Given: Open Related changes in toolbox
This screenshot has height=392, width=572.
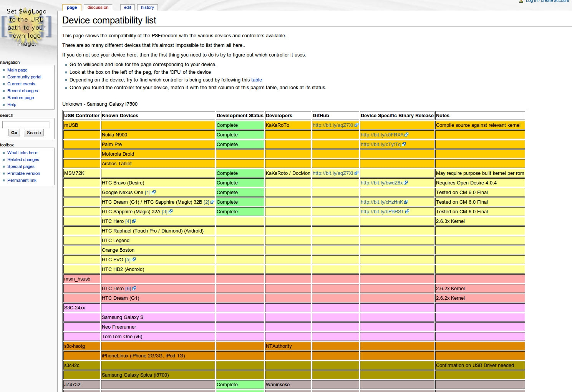Looking at the screenshot, I should point(23,159).
